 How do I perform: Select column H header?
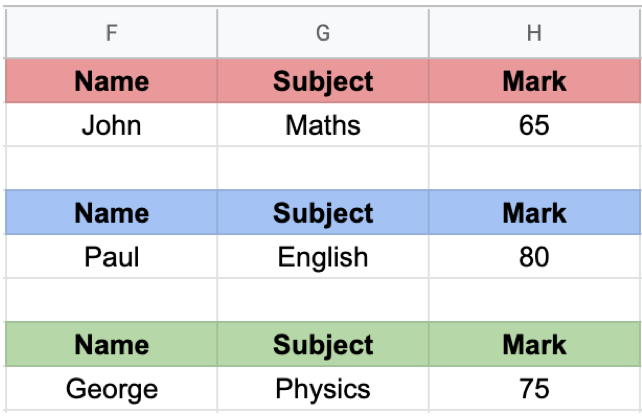pos(534,34)
